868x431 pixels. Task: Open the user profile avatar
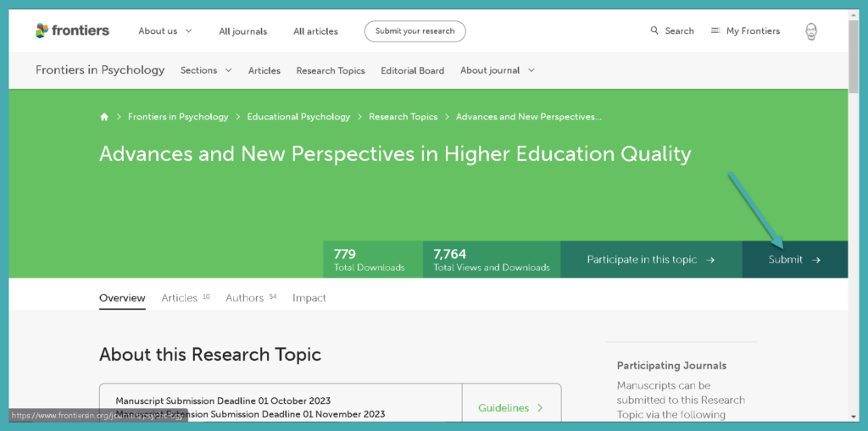pos(811,31)
